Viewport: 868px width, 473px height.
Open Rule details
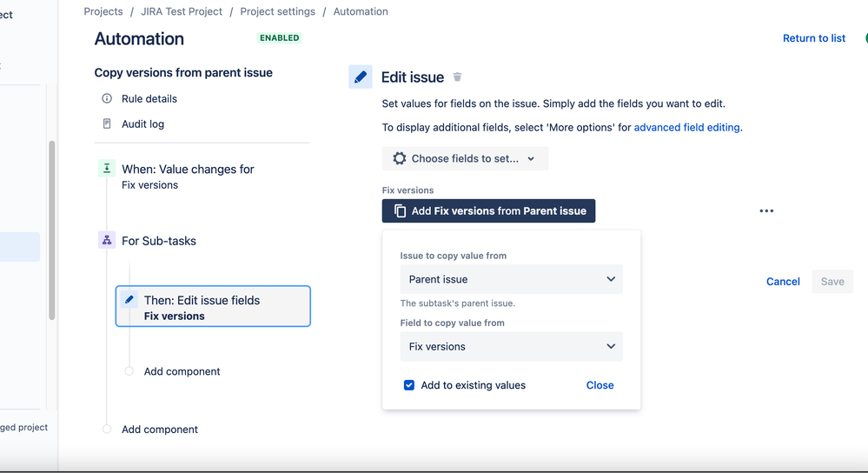coord(149,98)
